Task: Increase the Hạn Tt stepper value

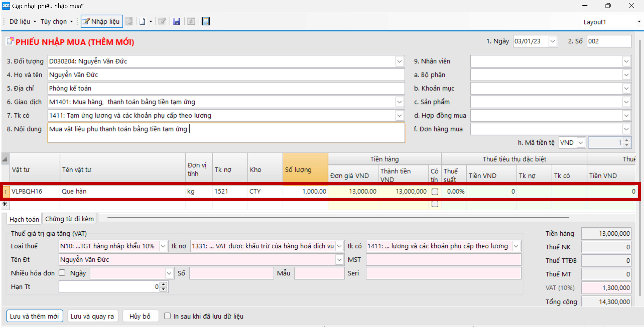Action: (x=163, y=285)
